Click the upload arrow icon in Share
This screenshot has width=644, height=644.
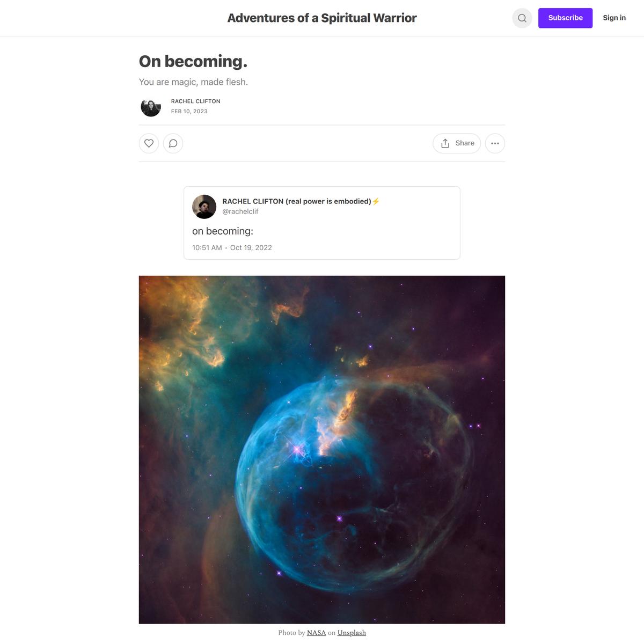(445, 143)
